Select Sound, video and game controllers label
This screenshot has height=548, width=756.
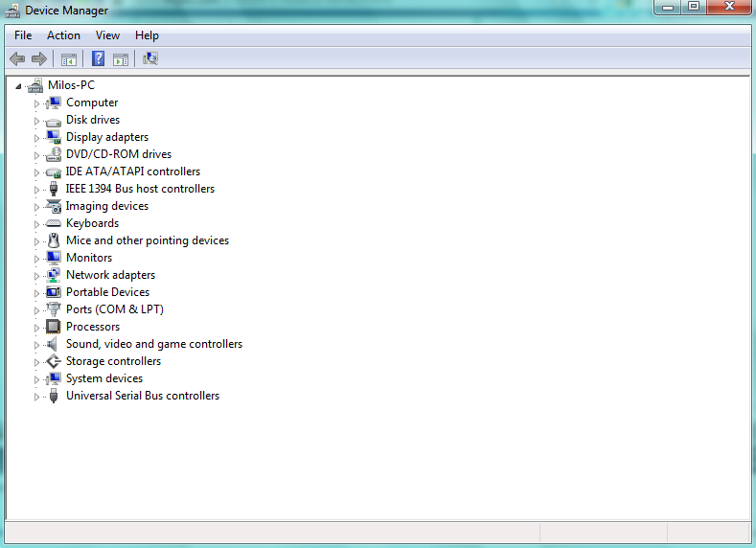tap(154, 344)
